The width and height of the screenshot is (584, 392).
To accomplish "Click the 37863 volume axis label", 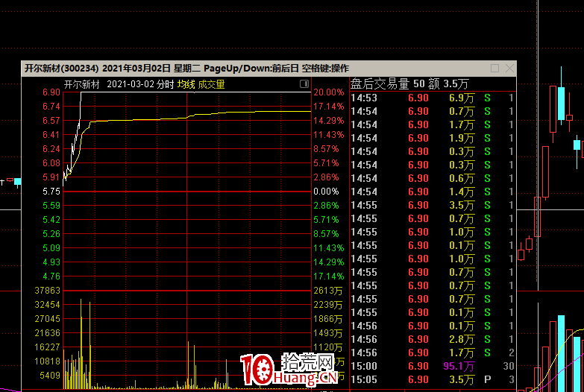I will coord(46,290).
